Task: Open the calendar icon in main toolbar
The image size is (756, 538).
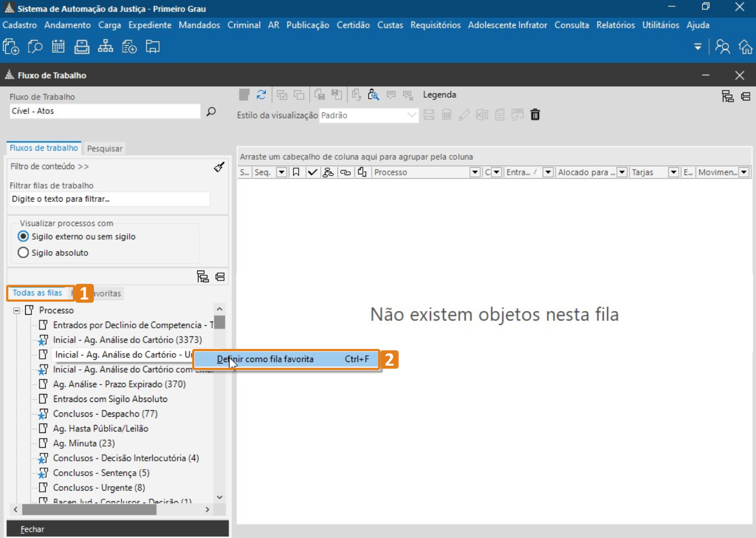Action: pyautogui.click(x=58, y=47)
